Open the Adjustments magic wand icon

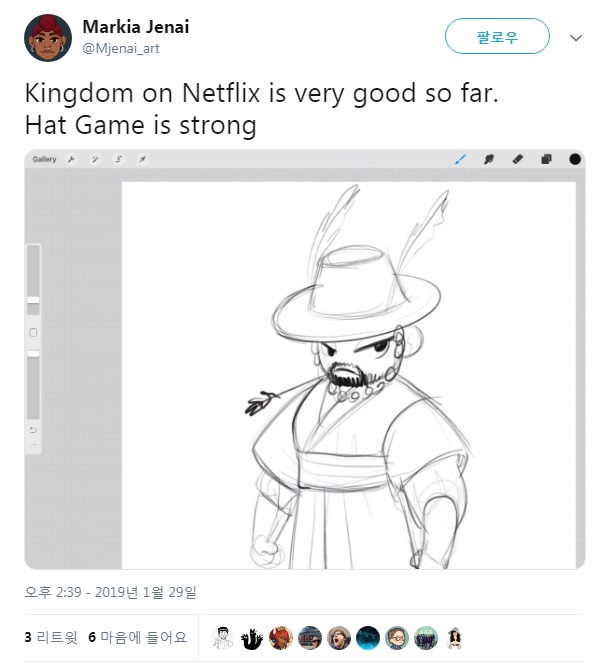click(x=95, y=159)
